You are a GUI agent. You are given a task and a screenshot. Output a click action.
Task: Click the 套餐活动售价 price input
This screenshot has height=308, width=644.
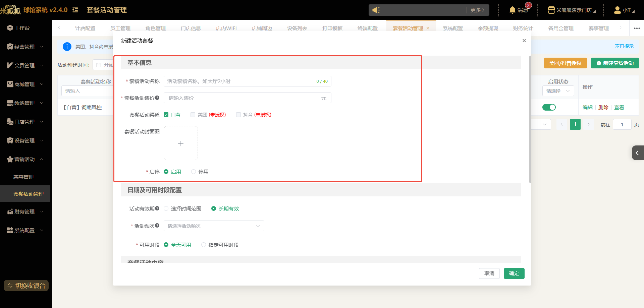coord(248,98)
